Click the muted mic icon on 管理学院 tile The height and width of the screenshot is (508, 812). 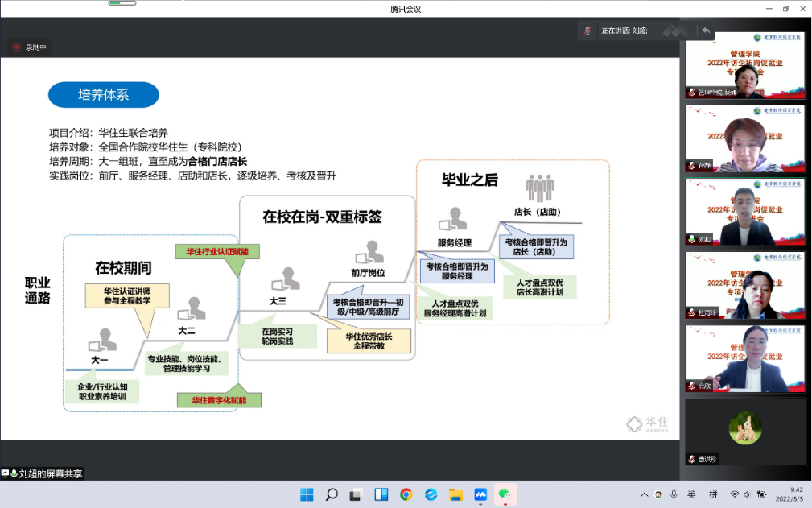point(692,92)
